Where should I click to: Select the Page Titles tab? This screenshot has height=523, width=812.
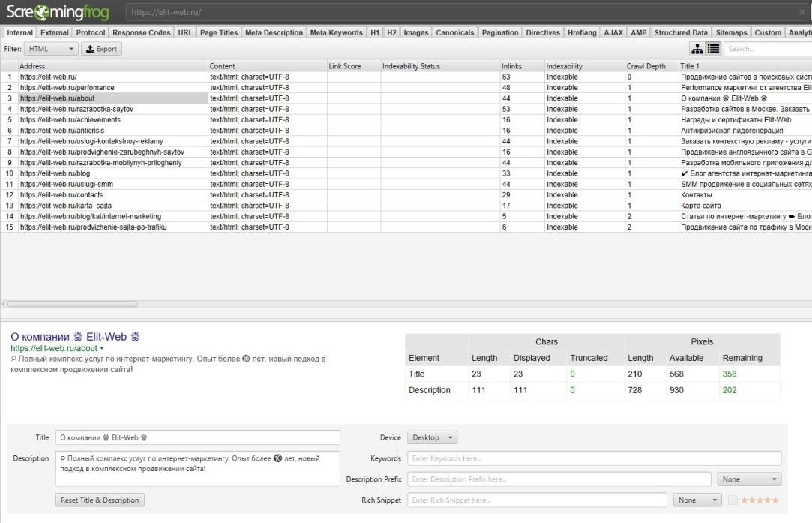218,32
